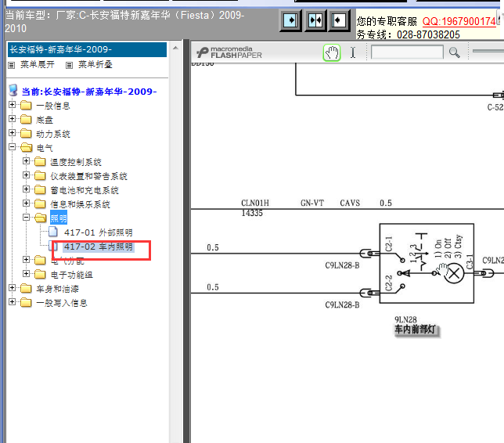Click the FlashPaper zoom slider track
The image size is (504, 443).
488,51
